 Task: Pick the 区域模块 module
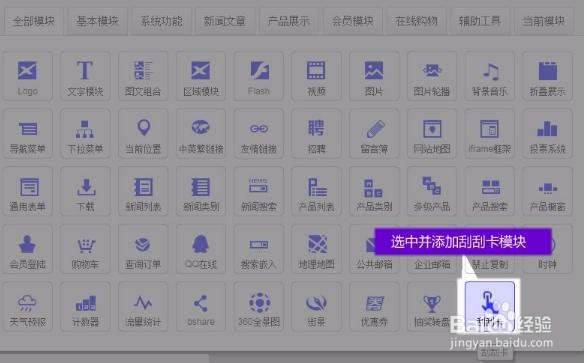(201, 77)
